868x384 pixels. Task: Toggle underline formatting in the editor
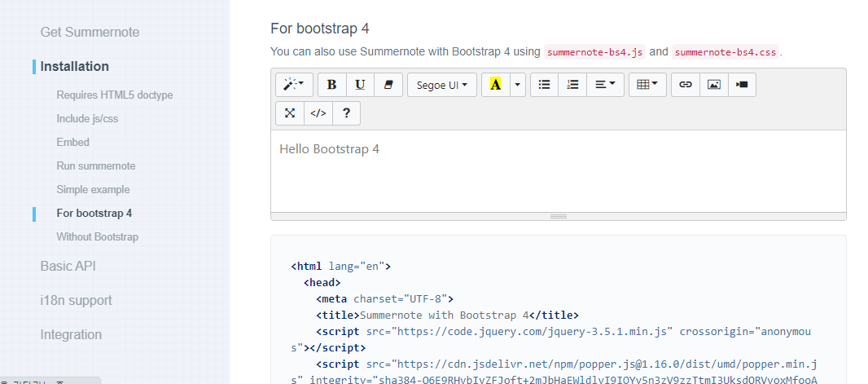(x=361, y=85)
